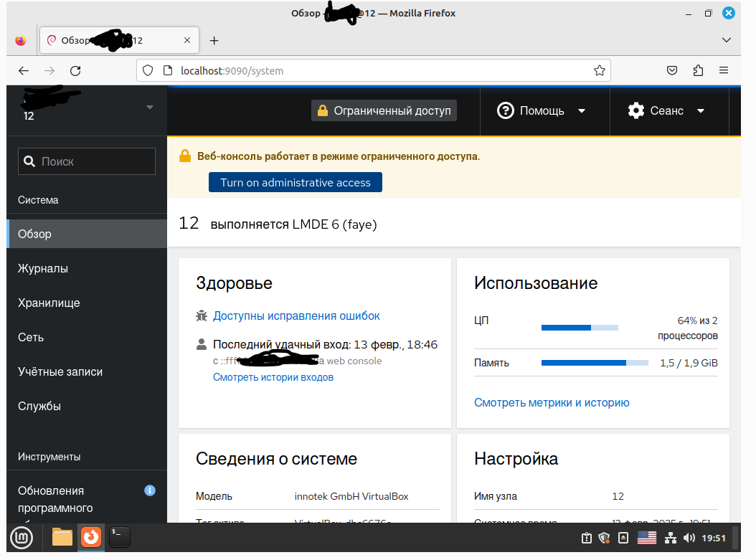Viewport: 756px width, 560px height.
Task: Click the bug icon next to fixes
Action: coord(202,315)
